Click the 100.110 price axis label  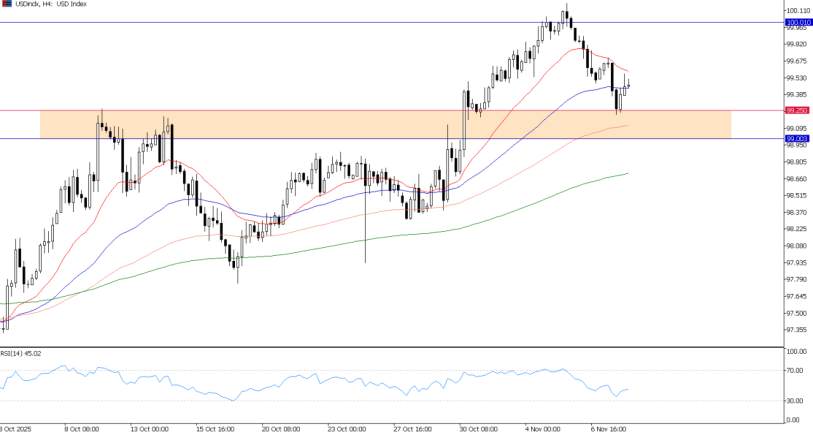pyautogui.click(x=797, y=10)
